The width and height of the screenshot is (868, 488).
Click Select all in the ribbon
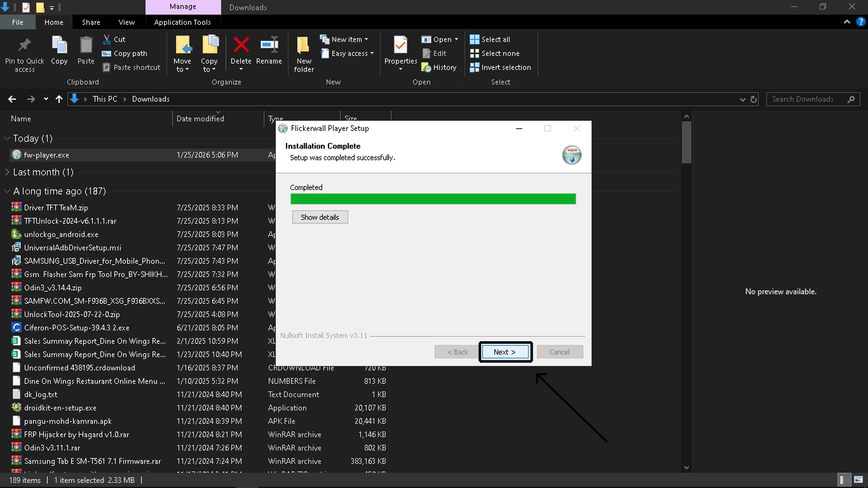pos(490,39)
